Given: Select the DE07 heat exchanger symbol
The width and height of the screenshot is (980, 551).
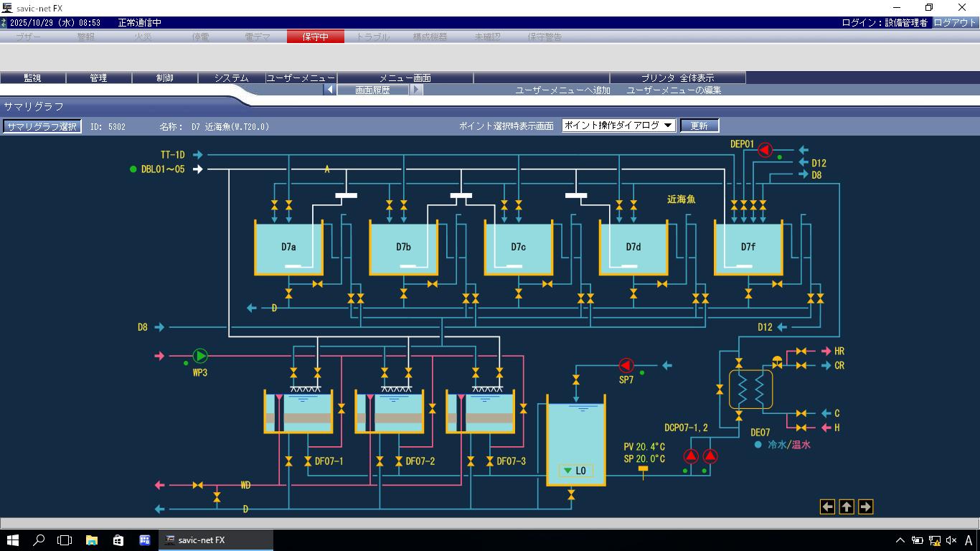Looking at the screenshot, I should click(x=750, y=390).
